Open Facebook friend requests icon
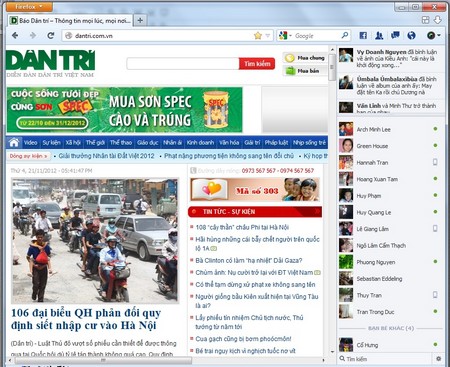The height and width of the screenshot is (367, 450). [x=379, y=35]
